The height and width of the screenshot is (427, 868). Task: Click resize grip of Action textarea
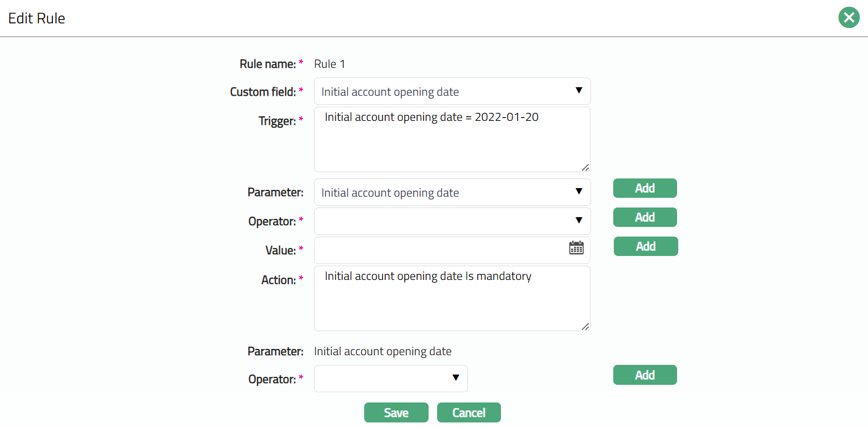(x=585, y=326)
